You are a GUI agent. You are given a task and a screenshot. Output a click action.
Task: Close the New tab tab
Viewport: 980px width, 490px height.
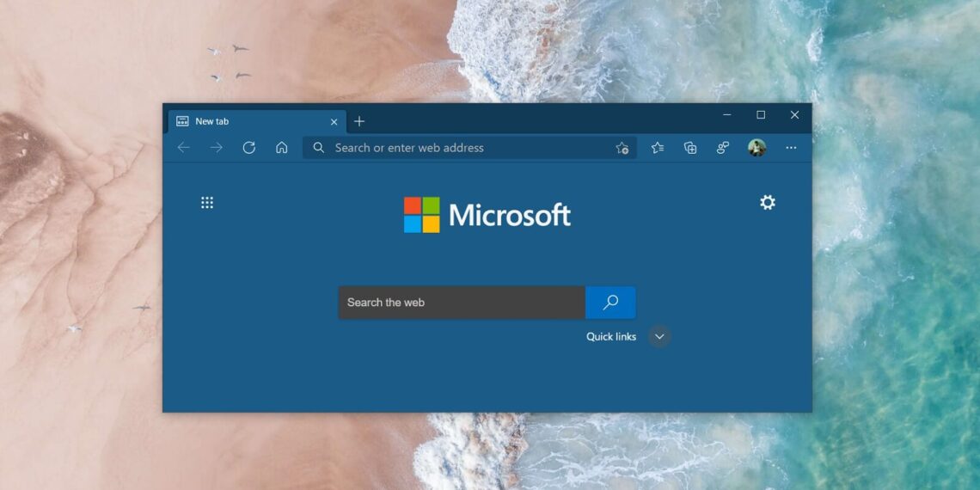point(334,122)
